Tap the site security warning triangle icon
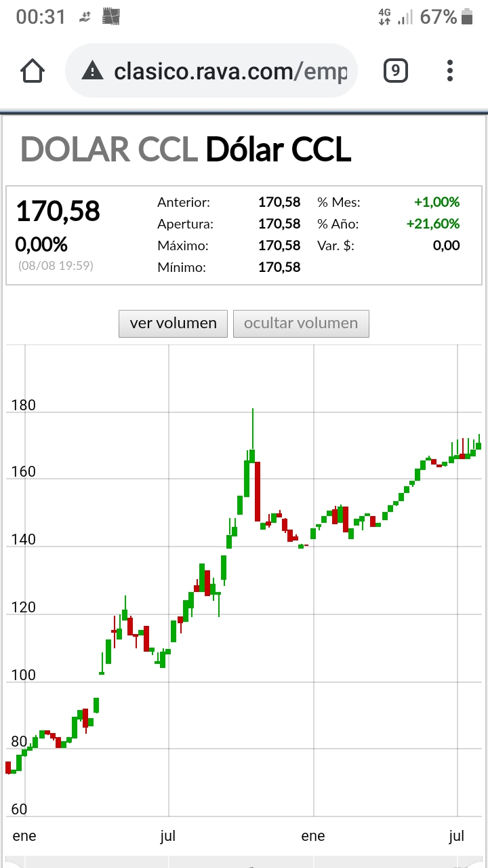488x868 pixels. (x=92, y=71)
